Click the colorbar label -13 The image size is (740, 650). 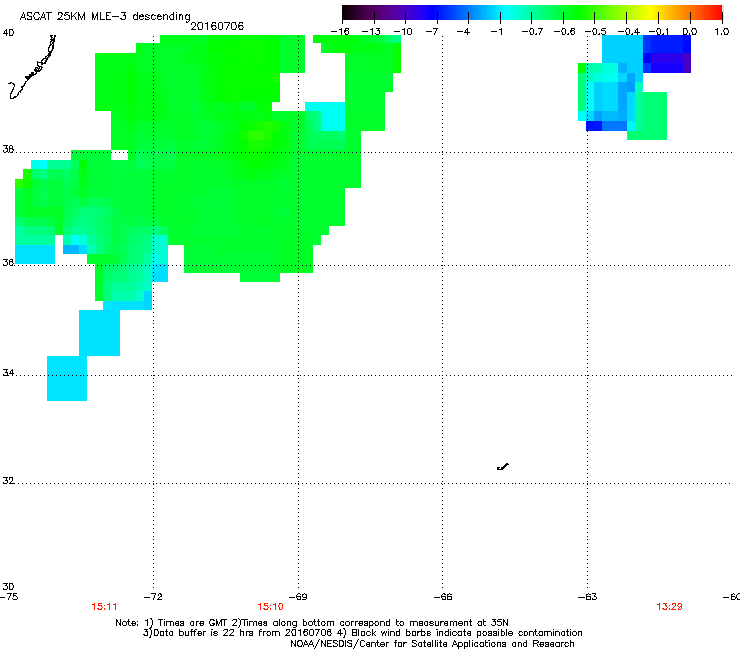tap(371, 32)
